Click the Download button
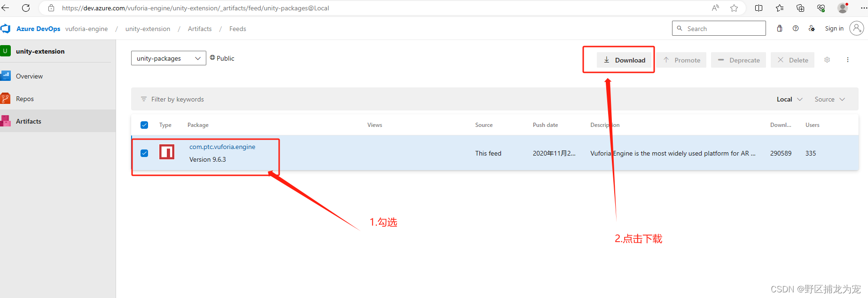 [x=625, y=60]
